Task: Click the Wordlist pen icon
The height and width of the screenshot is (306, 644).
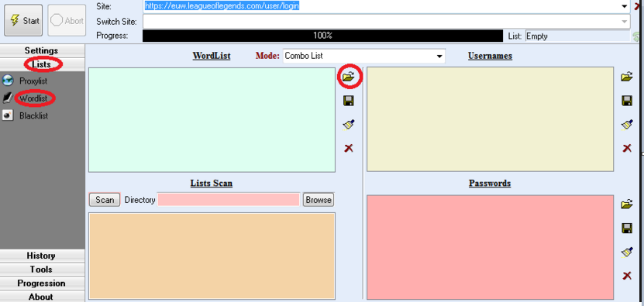Action: tap(8, 98)
